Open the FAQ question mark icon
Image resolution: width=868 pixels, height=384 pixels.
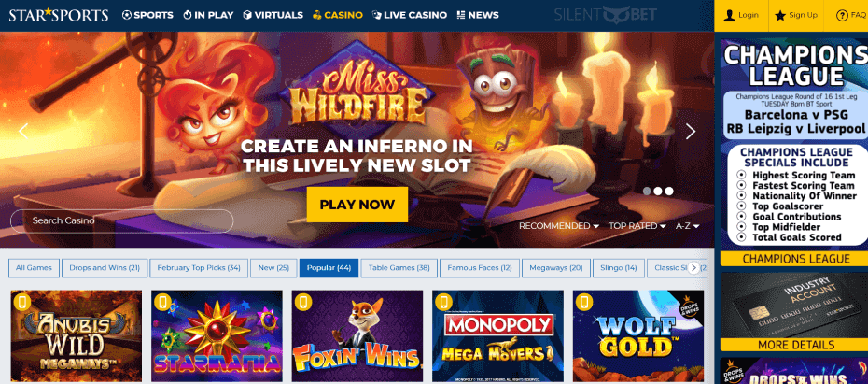click(842, 16)
